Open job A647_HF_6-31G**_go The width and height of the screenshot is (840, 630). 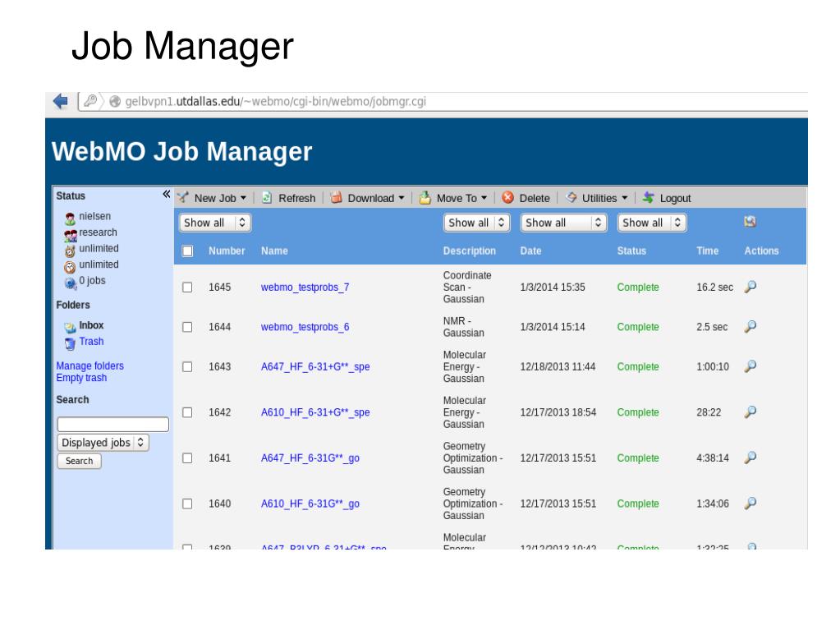(x=310, y=458)
